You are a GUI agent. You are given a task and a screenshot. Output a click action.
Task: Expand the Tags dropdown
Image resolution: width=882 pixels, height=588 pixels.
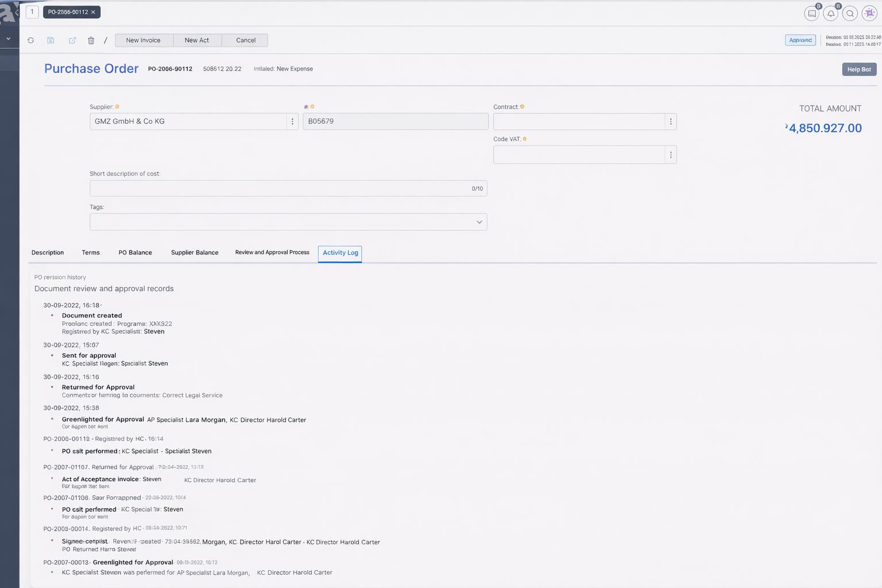point(479,222)
